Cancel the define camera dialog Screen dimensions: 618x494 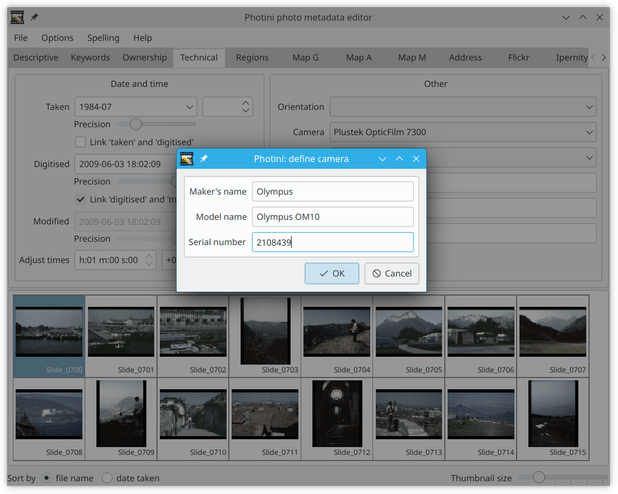392,273
